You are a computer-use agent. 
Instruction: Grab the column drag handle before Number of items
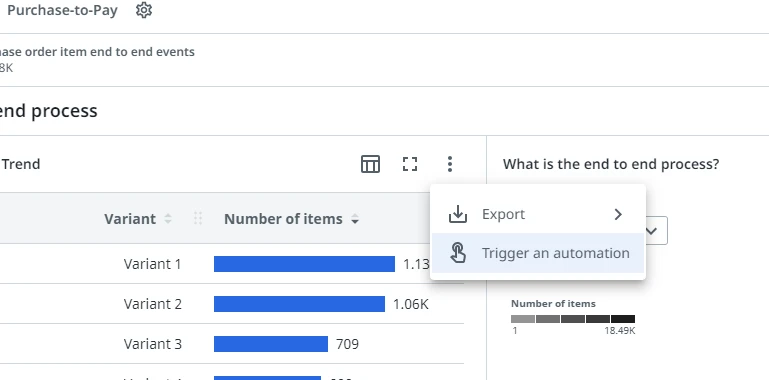coord(198,219)
